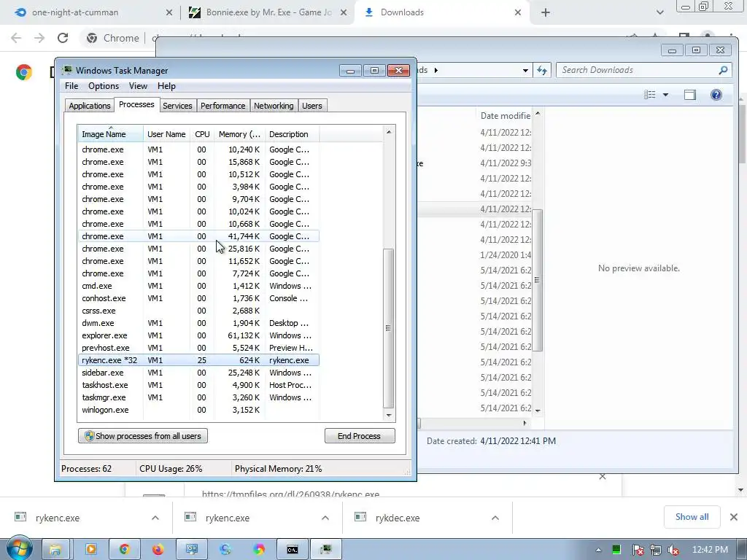
Task: Click Show all downloads
Action: [x=692, y=517]
